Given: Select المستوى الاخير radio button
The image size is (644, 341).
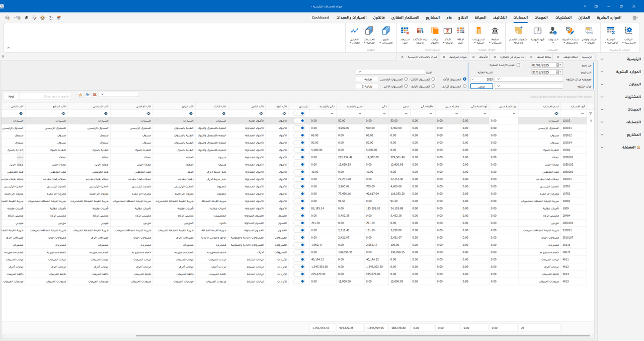Looking at the screenshot, I should [x=406, y=86].
